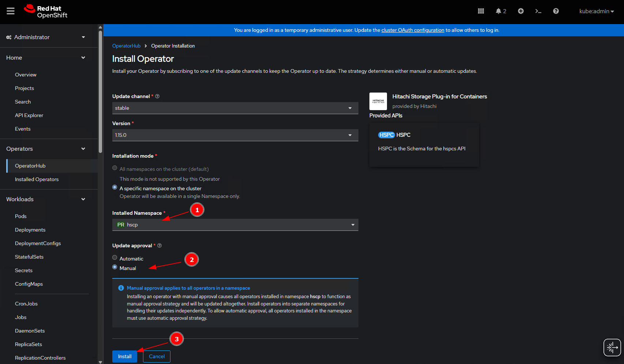Image resolution: width=624 pixels, height=364 pixels.
Task: Open Jobs in the sidebar
Action: click(21, 317)
